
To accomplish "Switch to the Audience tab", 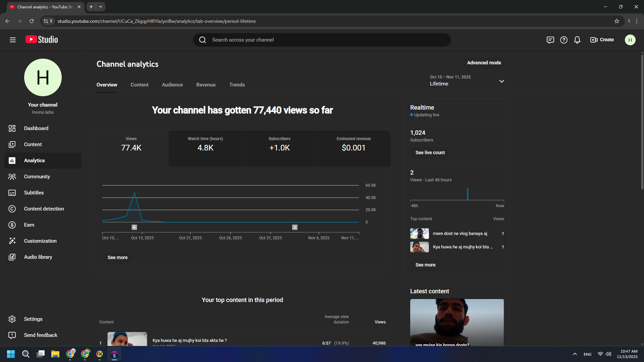I will 172,85.
